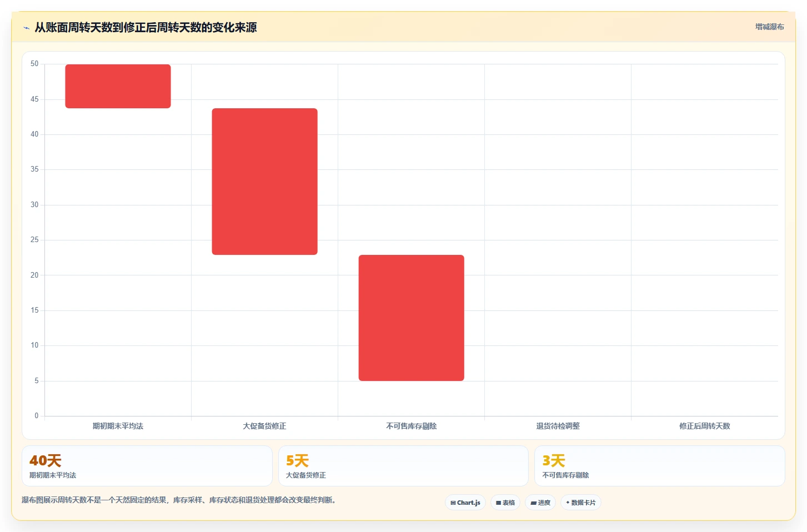This screenshot has width=807, height=532.
Task: Click the waterfall icon beside the title
Action: [26, 28]
